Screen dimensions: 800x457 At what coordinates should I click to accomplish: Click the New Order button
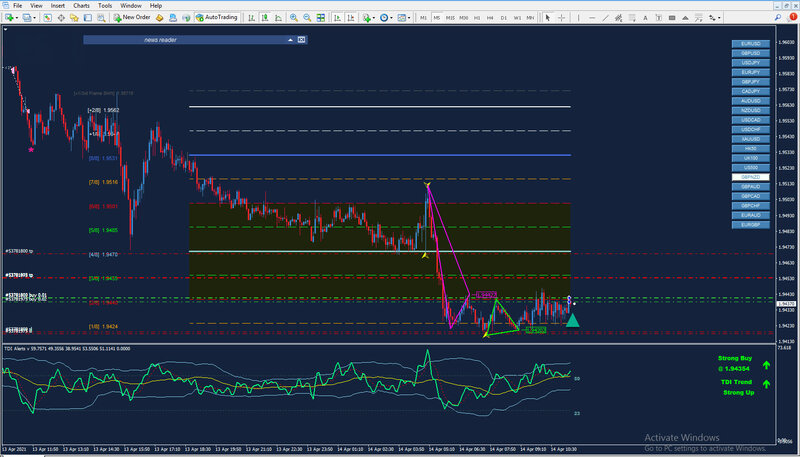click(x=132, y=18)
